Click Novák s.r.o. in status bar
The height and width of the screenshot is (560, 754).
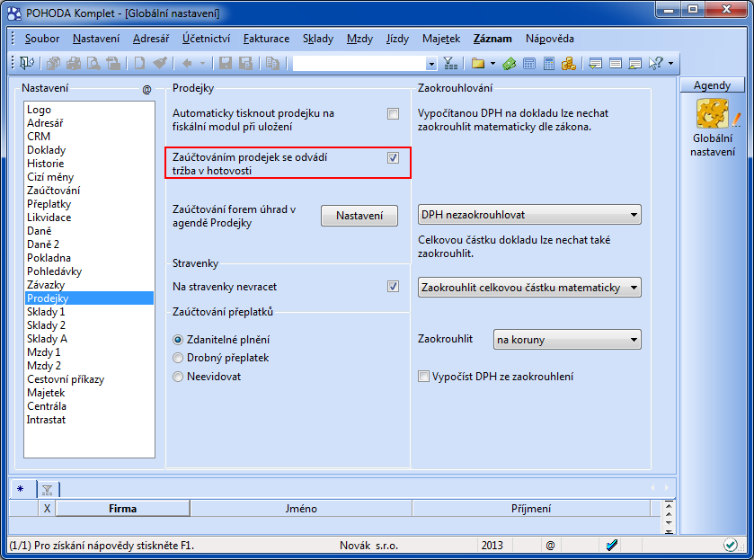point(368,545)
